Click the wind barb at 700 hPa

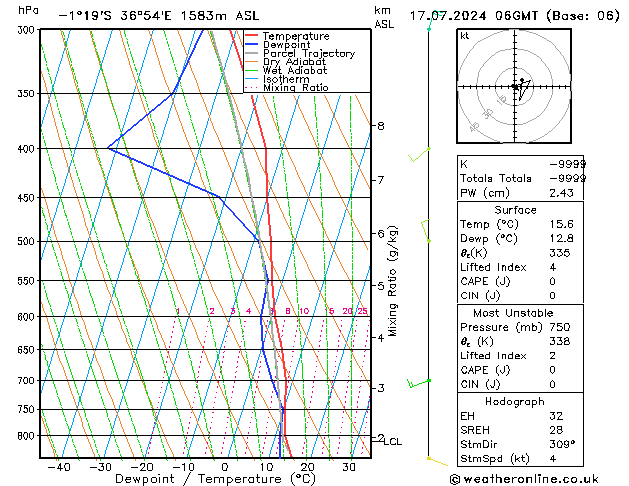pyautogui.click(x=418, y=382)
